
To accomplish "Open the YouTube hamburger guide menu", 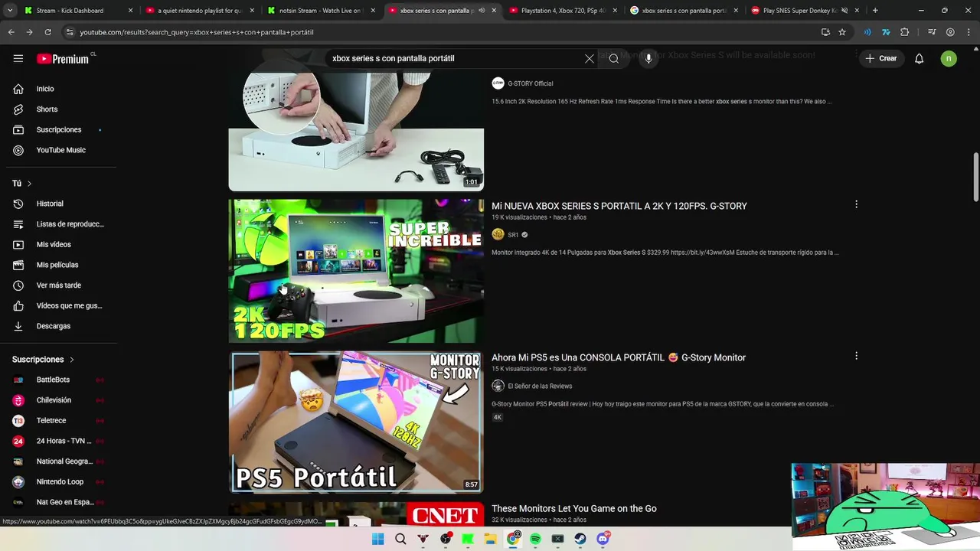I will (x=18, y=58).
